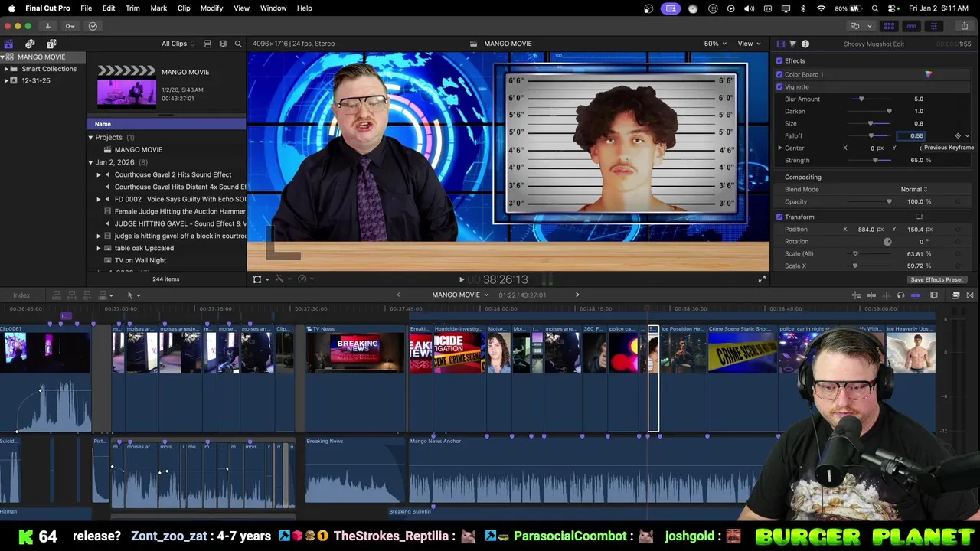Disable the Color Board 1 effect checkbox
This screenshot has width=980, height=551.
point(779,74)
